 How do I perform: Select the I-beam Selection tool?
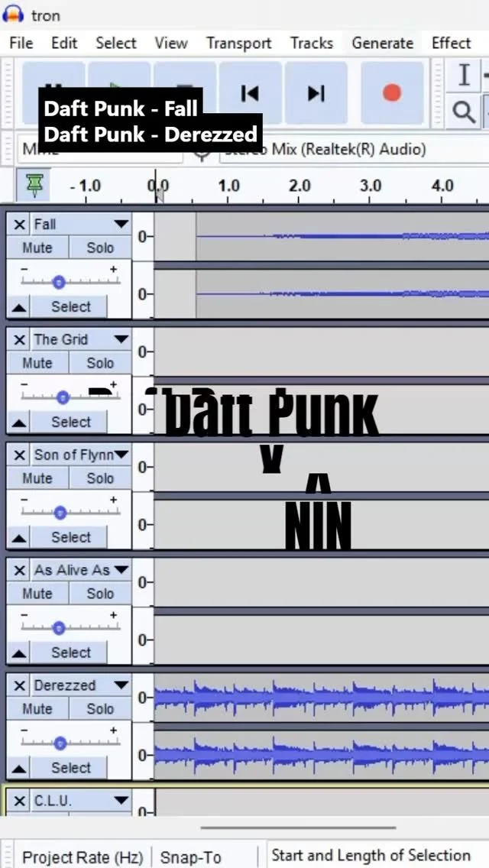(464, 76)
